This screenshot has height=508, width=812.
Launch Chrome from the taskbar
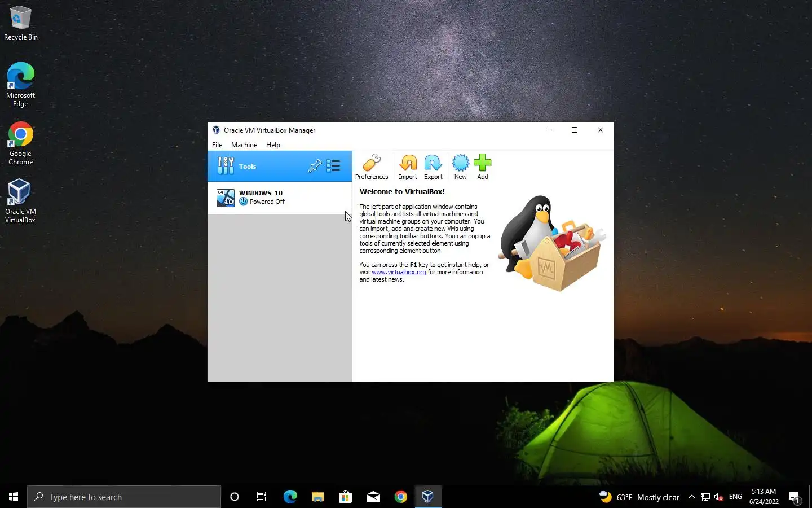coord(400,497)
